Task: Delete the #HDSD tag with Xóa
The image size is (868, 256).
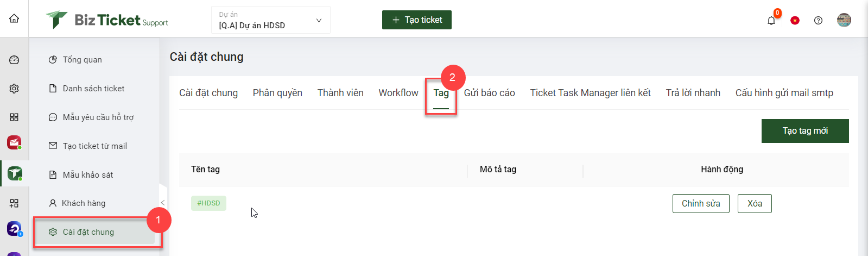Action: tap(755, 203)
